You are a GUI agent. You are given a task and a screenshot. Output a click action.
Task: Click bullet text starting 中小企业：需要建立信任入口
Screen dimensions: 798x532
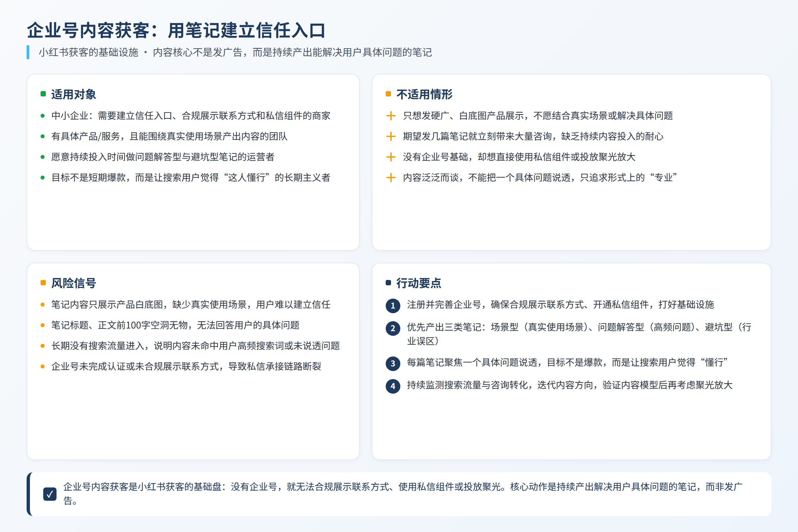click(191, 116)
